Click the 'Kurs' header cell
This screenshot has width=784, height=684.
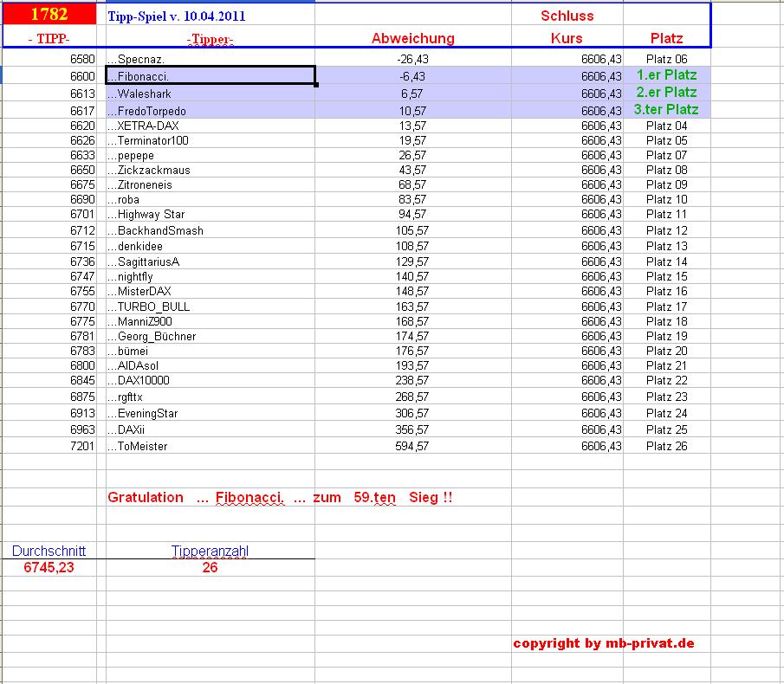(567, 38)
